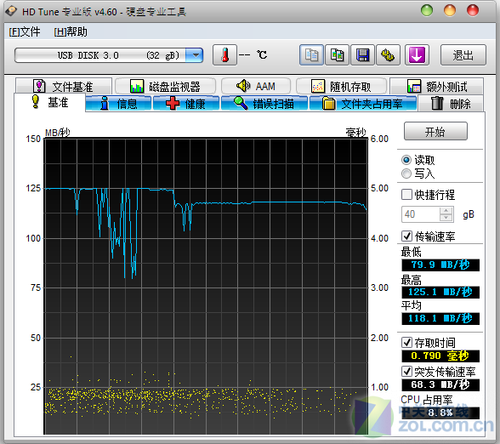Switch to the AAM tab
Viewport: 500px width, 444px height.
[256, 86]
